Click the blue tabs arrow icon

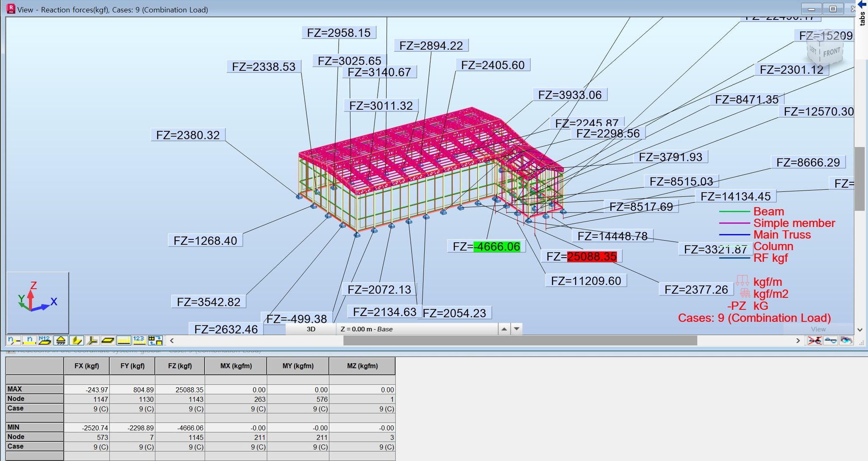(x=862, y=4)
